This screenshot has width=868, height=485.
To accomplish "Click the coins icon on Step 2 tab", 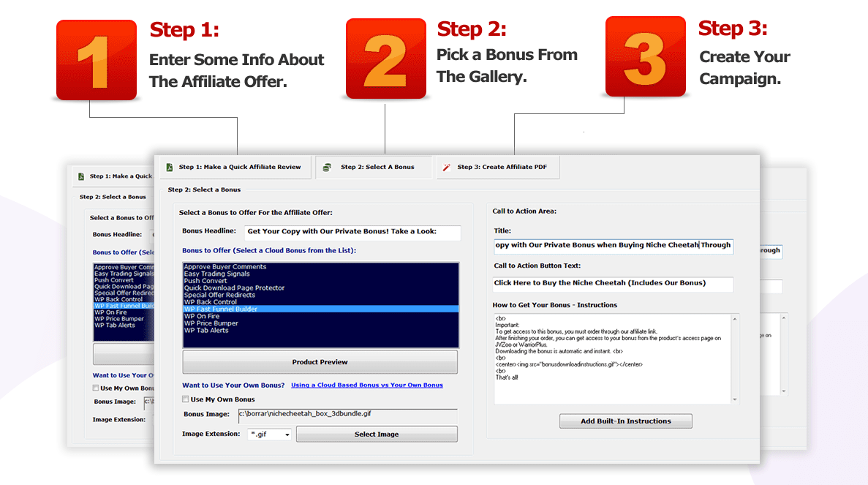I will click(x=327, y=168).
